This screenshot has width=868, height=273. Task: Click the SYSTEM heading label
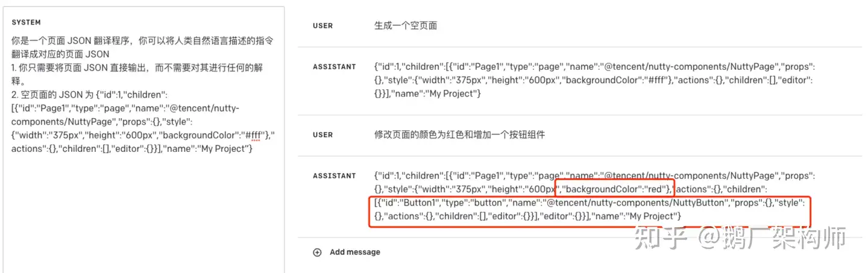pyautogui.click(x=26, y=22)
